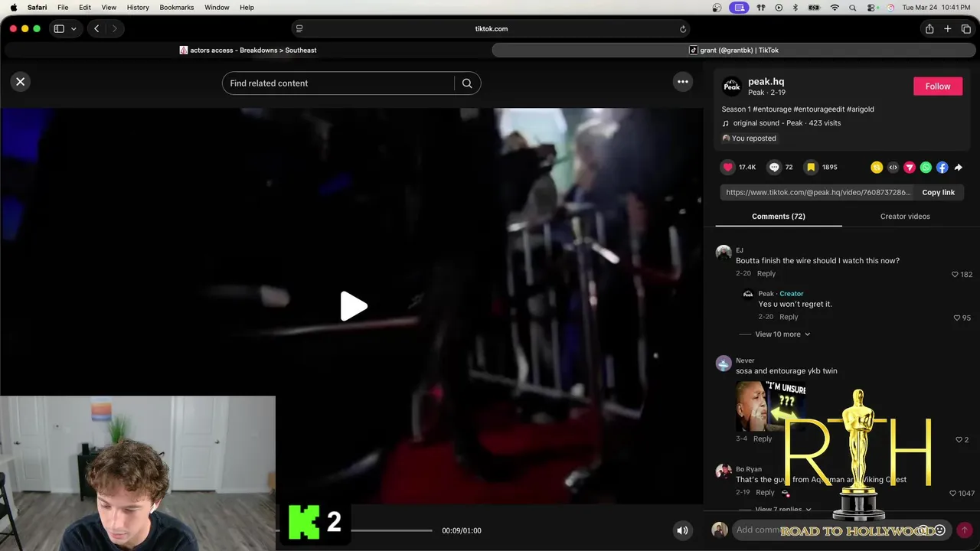Click the Safari address bar tiktok.com
This screenshot has height=551, width=980.
click(491, 29)
